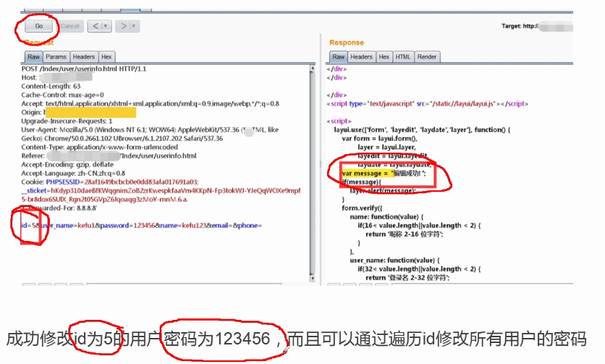Click the form.verify({ line
605x364 pixels.
(362, 208)
